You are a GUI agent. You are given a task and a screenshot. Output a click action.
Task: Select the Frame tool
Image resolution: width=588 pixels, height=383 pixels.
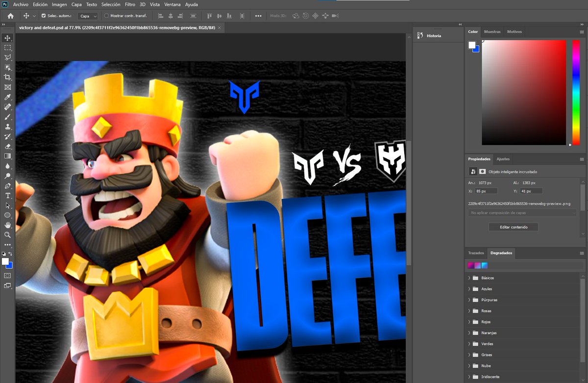(x=7, y=87)
